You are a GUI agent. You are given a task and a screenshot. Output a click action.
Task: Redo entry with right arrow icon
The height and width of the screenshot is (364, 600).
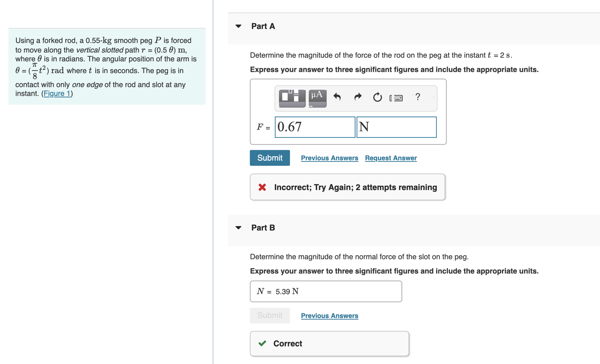click(358, 97)
